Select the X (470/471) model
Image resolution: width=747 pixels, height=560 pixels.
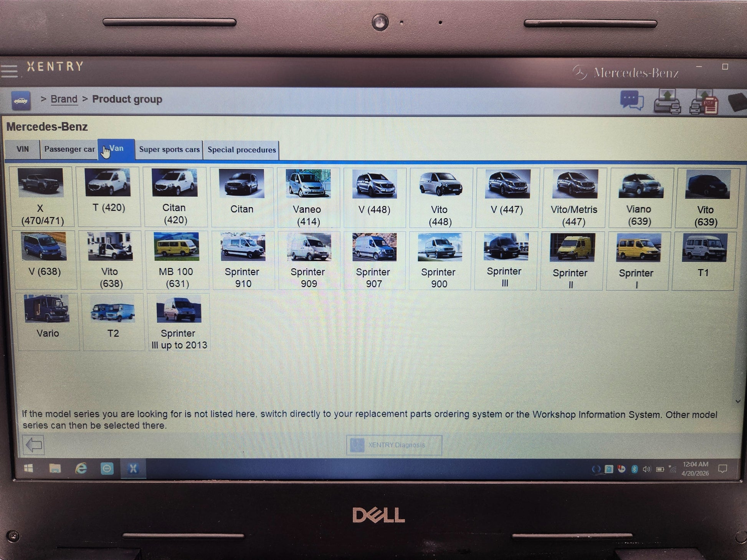[41, 197]
